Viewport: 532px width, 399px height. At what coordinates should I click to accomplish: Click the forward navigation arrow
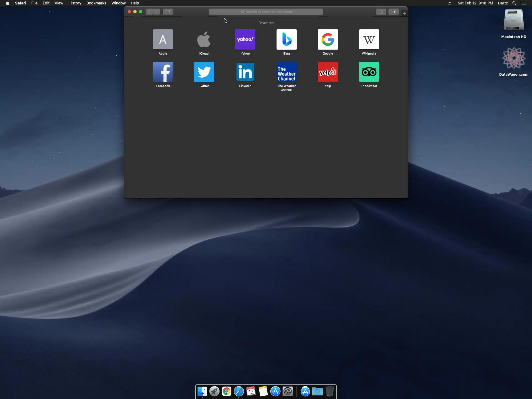157,12
